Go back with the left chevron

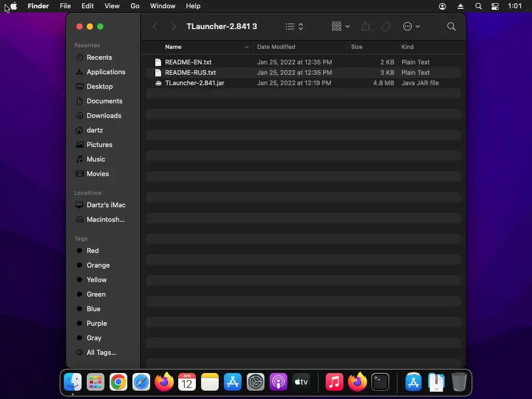[x=155, y=26]
